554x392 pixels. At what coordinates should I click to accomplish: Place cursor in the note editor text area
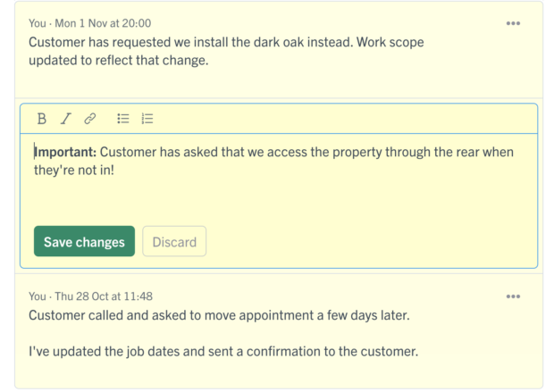tap(279, 177)
